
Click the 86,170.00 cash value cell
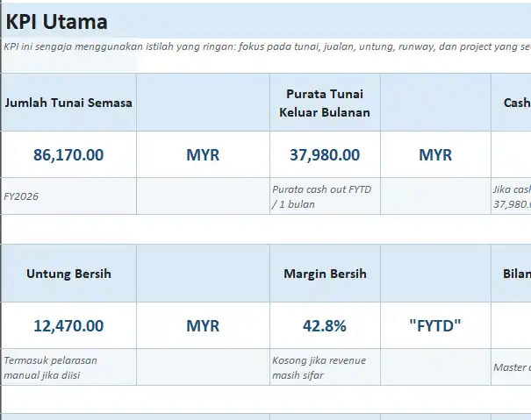tap(68, 155)
